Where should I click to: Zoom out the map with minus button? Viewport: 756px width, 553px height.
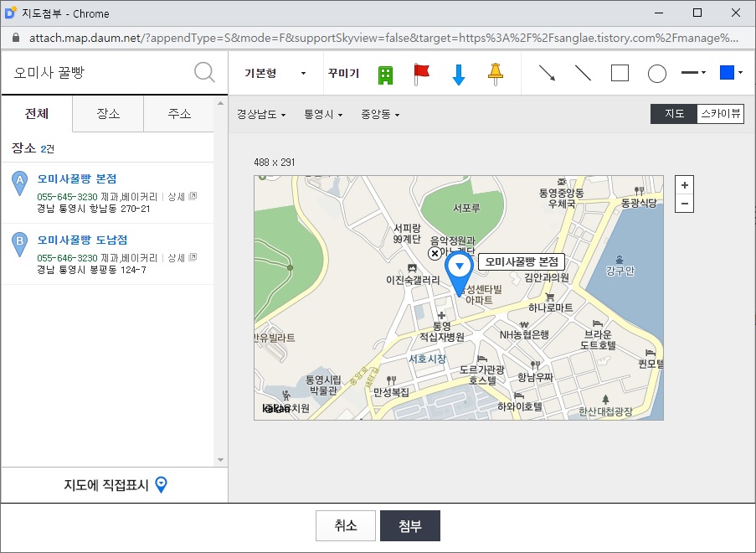(x=684, y=204)
